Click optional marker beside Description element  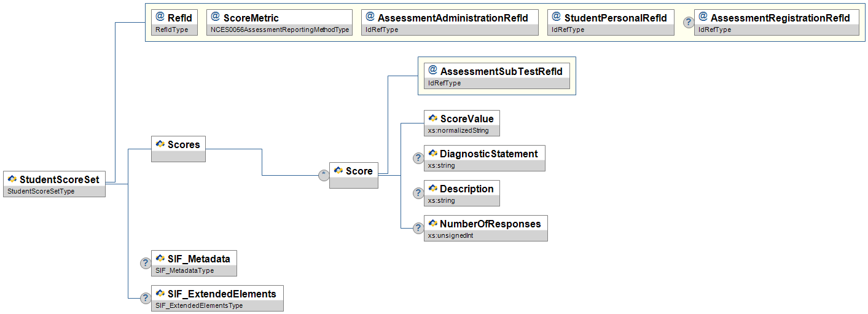(418, 193)
